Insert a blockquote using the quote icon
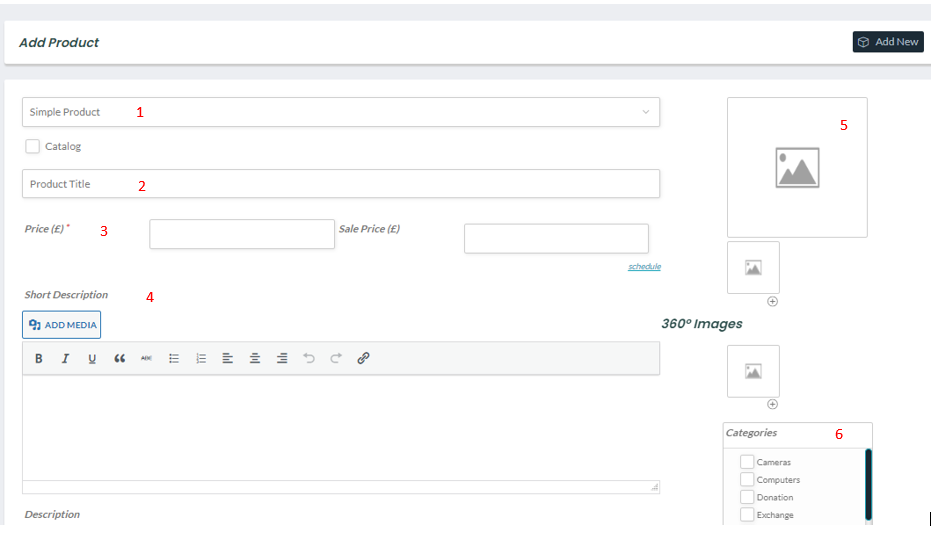932x537 pixels. pos(119,358)
